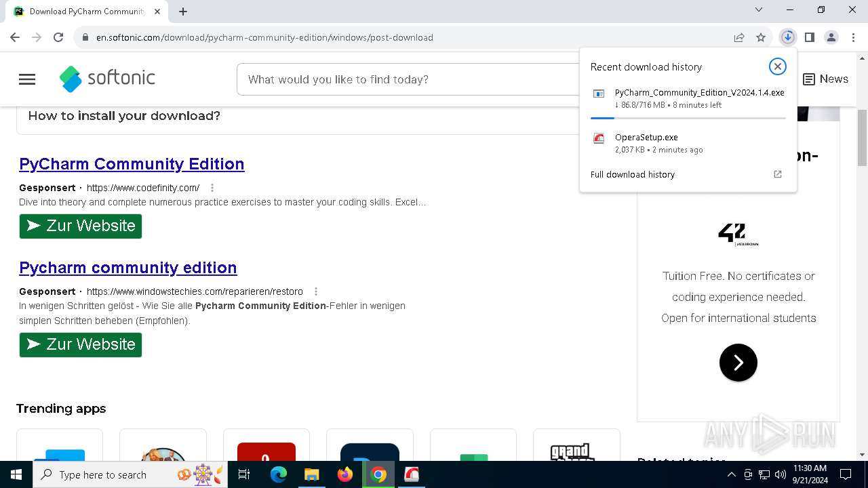868x488 pixels.
Task: Click windowstechies.com/reparieren/restoro URL text
Action: 195,291
